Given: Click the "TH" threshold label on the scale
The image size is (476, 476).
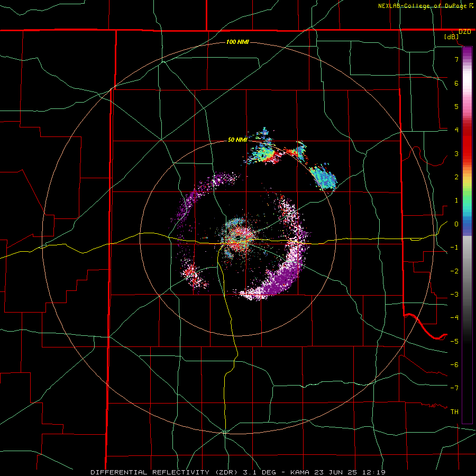Looking at the screenshot, I should click(454, 412).
